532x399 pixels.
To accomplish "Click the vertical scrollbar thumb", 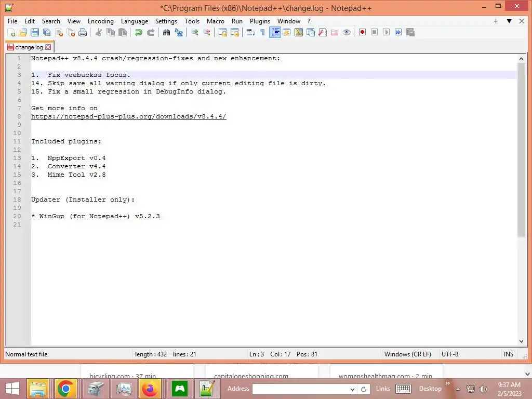I will [521, 150].
